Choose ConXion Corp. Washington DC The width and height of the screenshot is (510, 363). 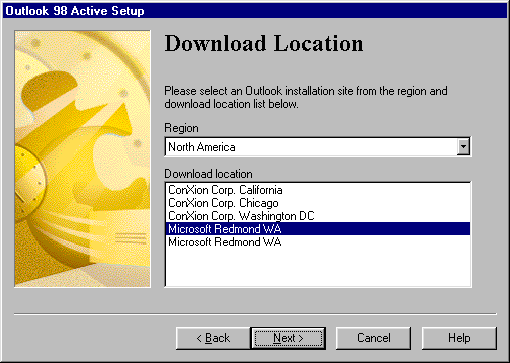point(318,216)
